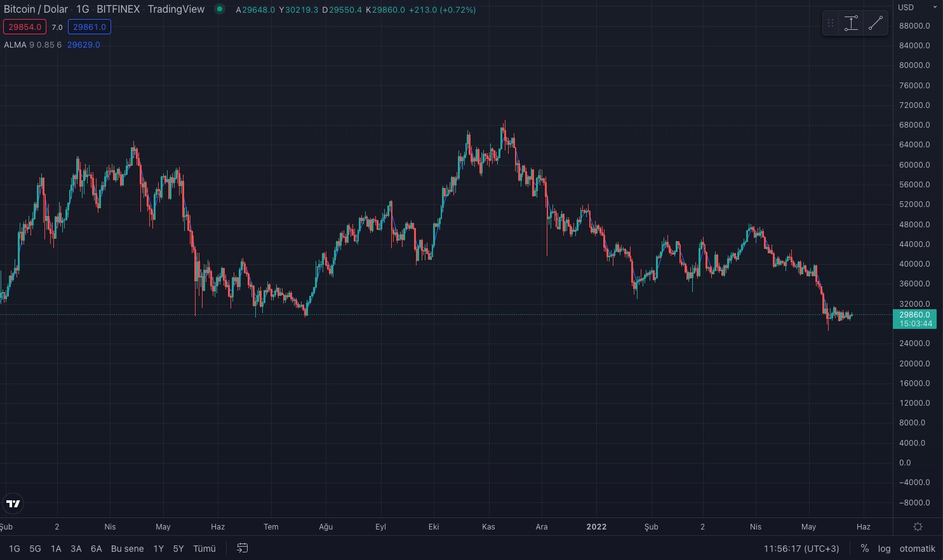Click the 2022 label on time axis

596,527
